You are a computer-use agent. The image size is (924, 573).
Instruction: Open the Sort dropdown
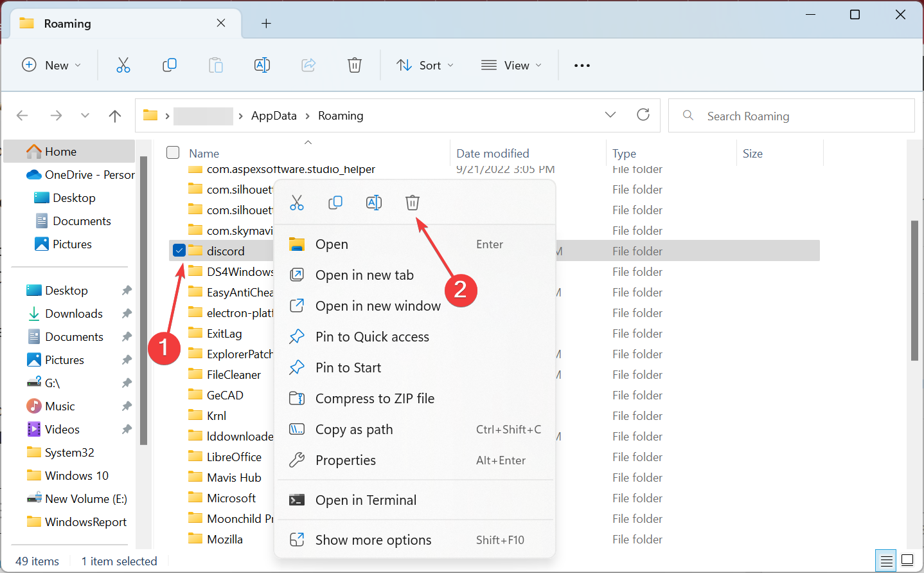tap(425, 65)
